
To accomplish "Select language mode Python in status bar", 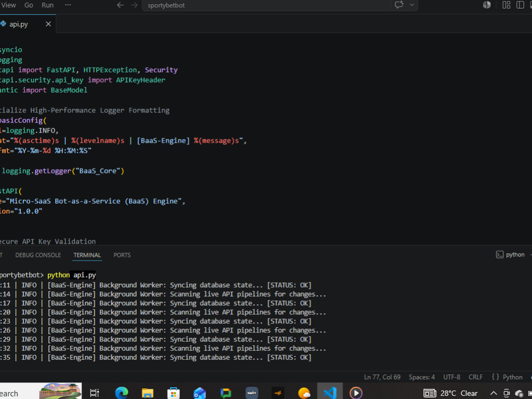I will click(512, 377).
